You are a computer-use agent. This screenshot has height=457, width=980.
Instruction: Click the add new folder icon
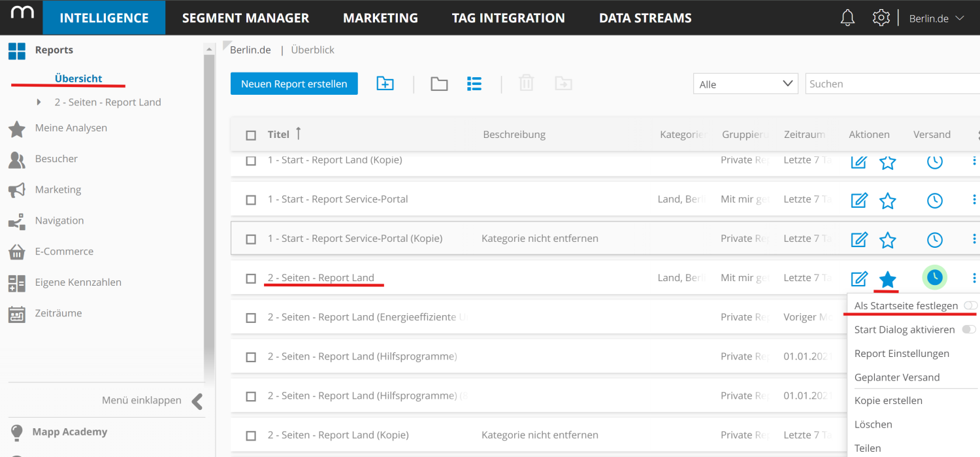pos(385,84)
